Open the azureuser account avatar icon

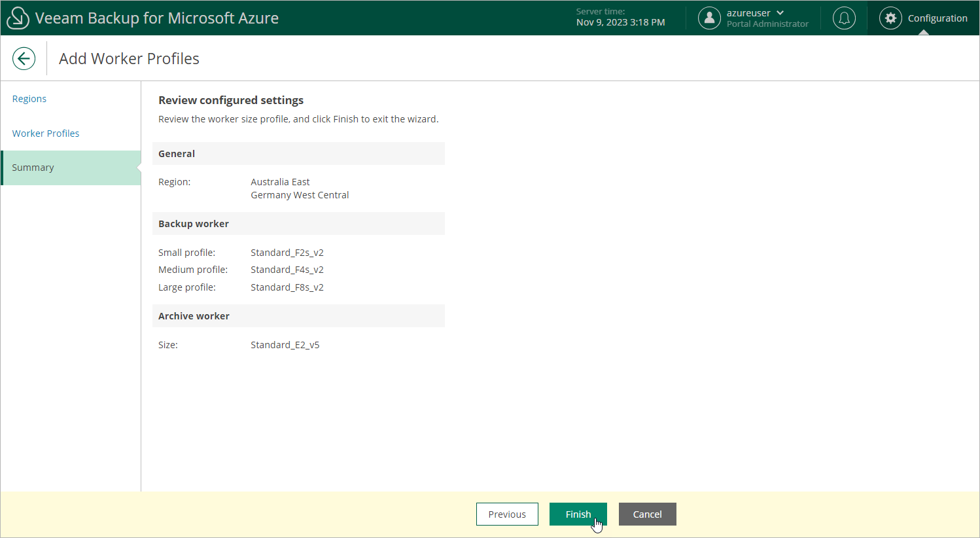(x=709, y=18)
